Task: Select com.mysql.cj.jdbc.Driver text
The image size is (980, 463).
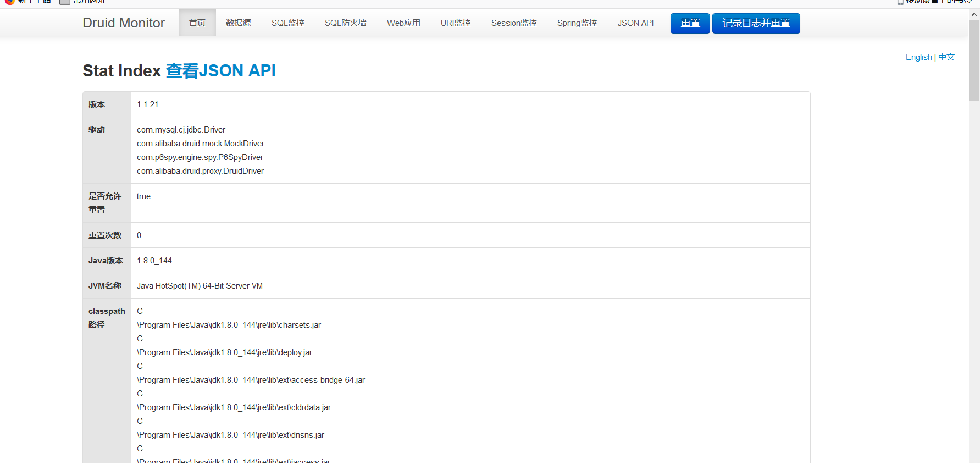Action: pyautogui.click(x=181, y=130)
